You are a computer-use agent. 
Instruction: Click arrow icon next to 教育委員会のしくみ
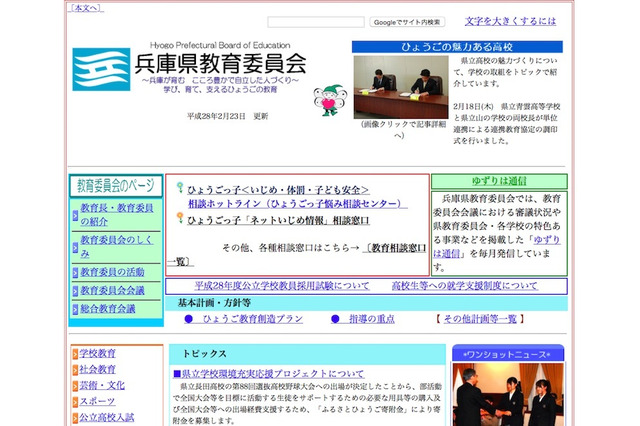[x=75, y=247]
